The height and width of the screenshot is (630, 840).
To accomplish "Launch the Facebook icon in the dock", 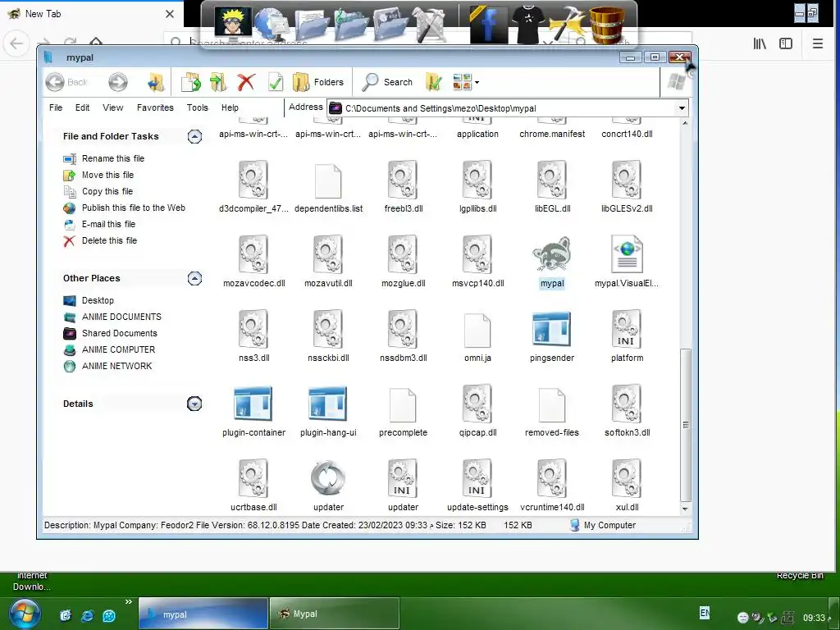I will (x=488, y=25).
